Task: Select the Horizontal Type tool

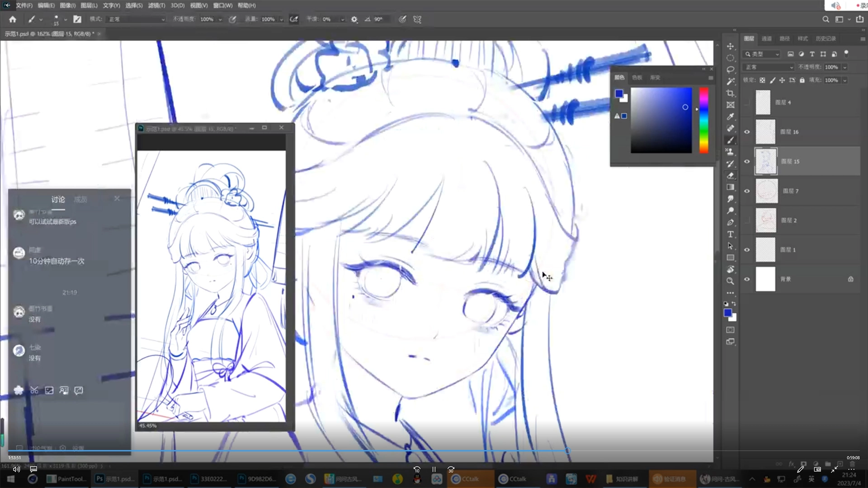Action: tap(730, 234)
